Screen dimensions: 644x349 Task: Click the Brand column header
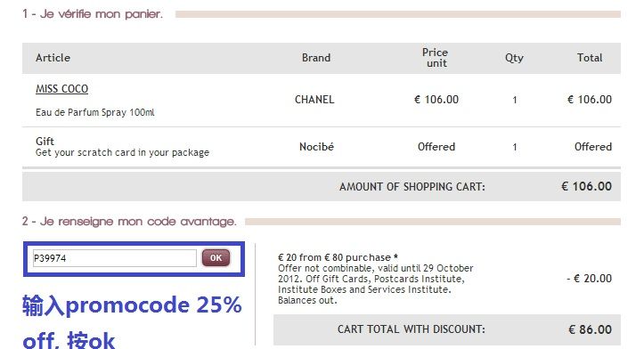click(x=316, y=58)
